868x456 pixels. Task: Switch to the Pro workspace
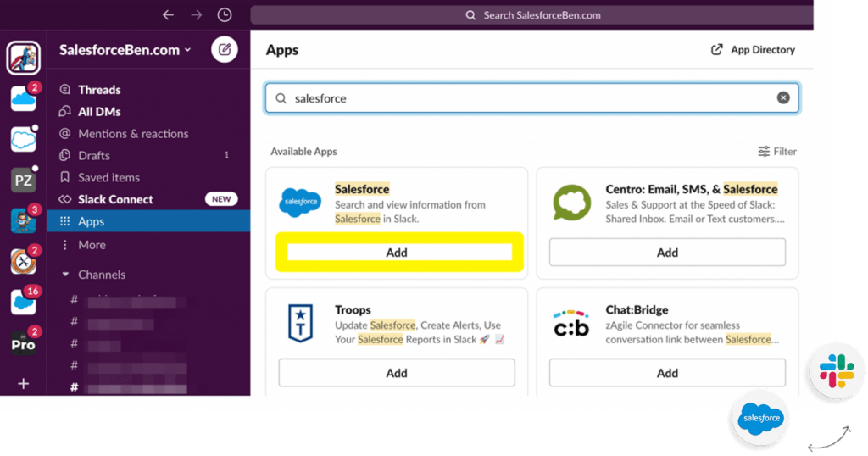coord(23,343)
